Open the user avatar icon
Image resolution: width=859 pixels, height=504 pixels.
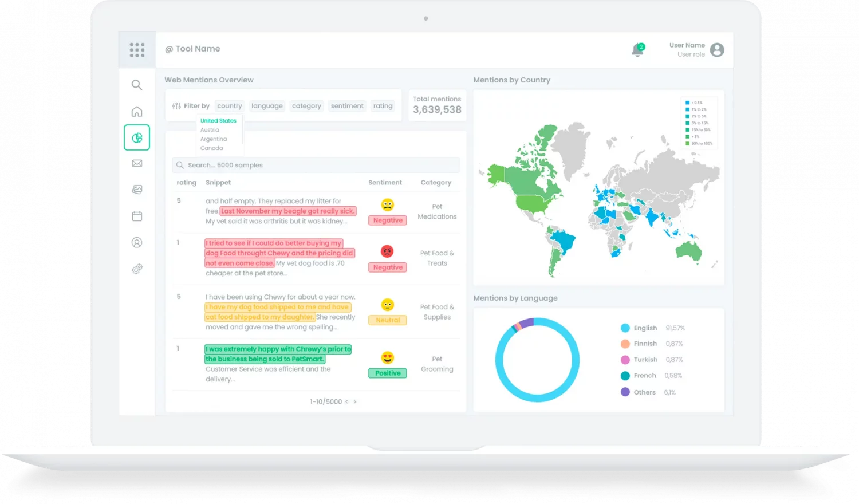coord(717,50)
